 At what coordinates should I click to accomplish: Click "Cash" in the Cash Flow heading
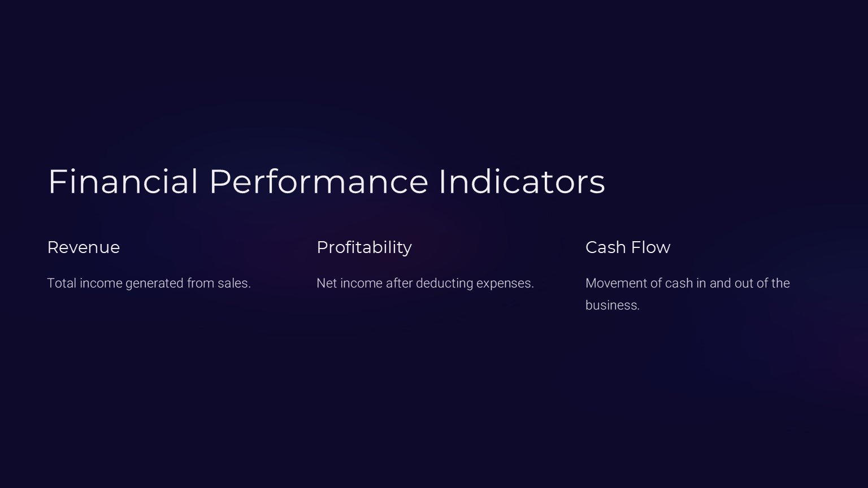pyautogui.click(x=605, y=247)
